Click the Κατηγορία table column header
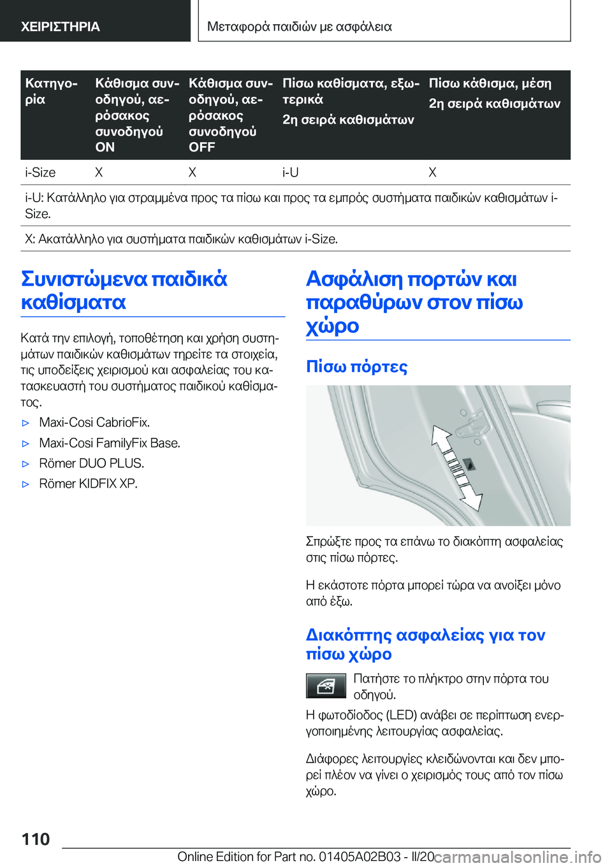This screenshot has height=868, width=612. (x=52, y=91)
